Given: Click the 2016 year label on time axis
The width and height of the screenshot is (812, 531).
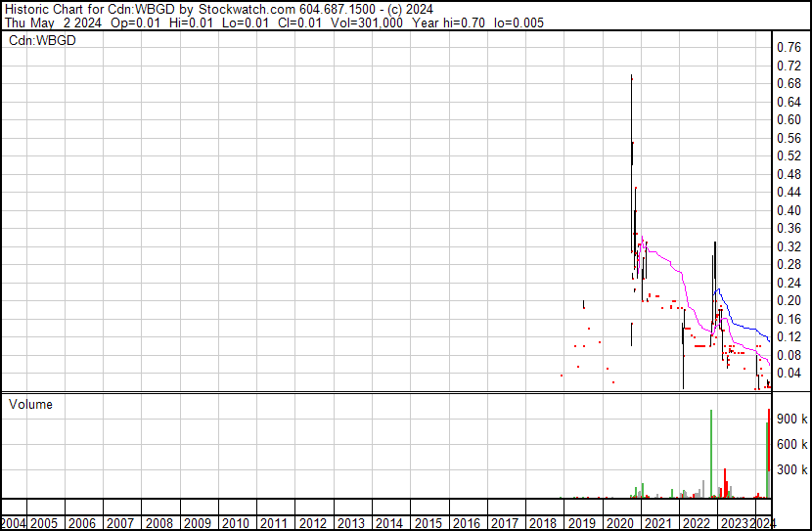Looking at the screenshot, I should pos(467,524).
